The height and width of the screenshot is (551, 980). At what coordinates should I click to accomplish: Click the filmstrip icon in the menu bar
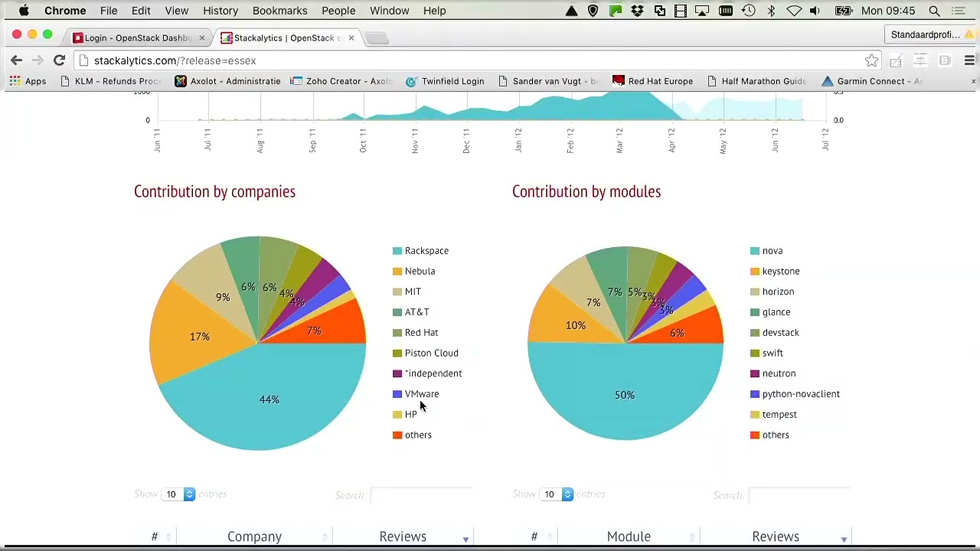coord(681,11)
